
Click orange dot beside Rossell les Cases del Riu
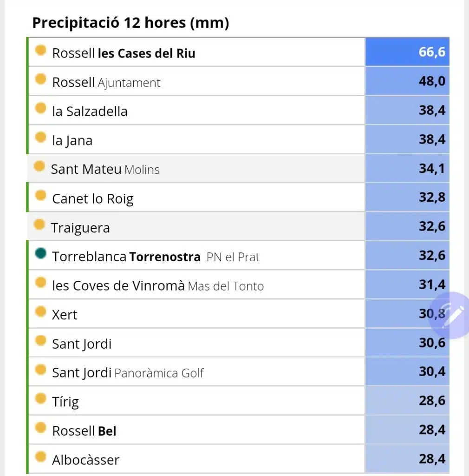(40, 50)
